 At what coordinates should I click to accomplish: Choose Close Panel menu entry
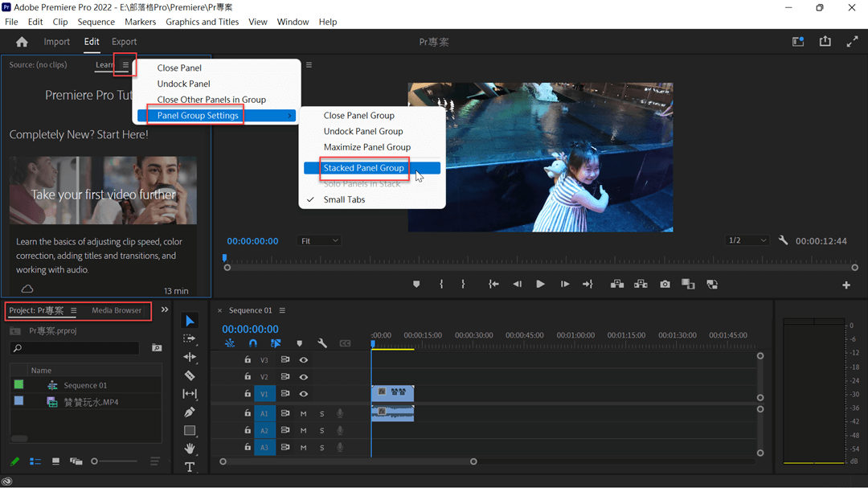coord(179,68)
